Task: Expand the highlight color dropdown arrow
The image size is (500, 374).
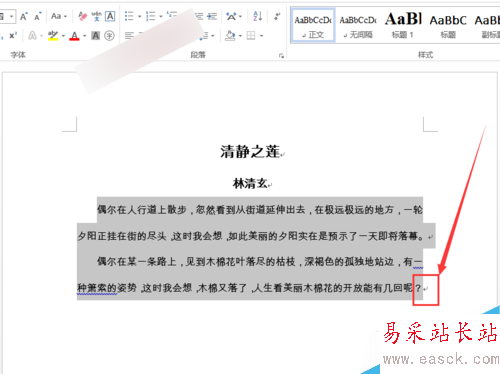Action: coord(63,36)
